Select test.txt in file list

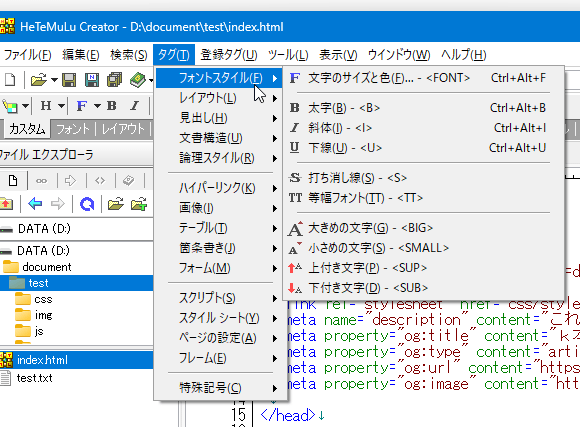click(x=34, y=378)
